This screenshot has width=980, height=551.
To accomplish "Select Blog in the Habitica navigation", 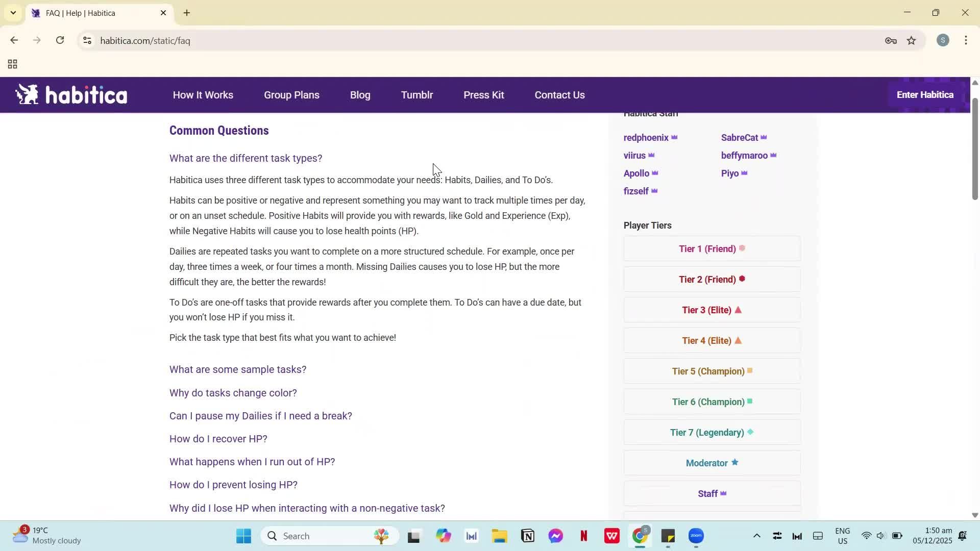I will tap(360, 95).
